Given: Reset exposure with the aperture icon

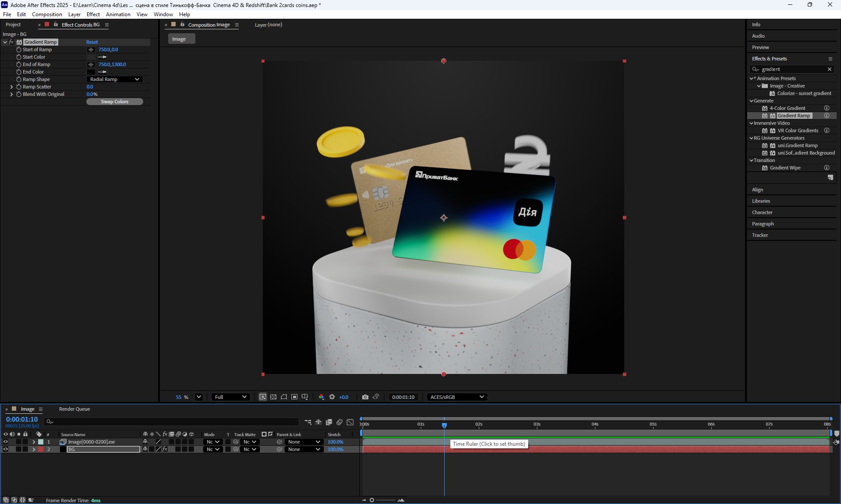Looking at the screenshot, I should click(332, 397).
